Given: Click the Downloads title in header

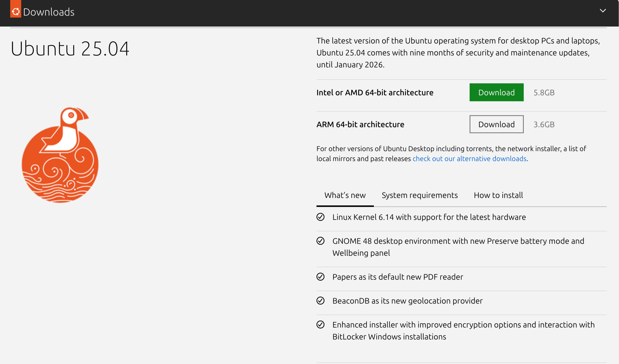Looking at the screenshot, I should 49,12.
